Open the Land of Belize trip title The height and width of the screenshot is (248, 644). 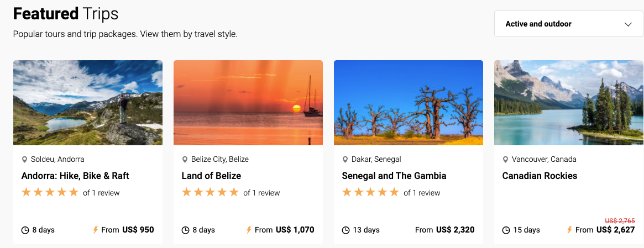pos(211,176)
